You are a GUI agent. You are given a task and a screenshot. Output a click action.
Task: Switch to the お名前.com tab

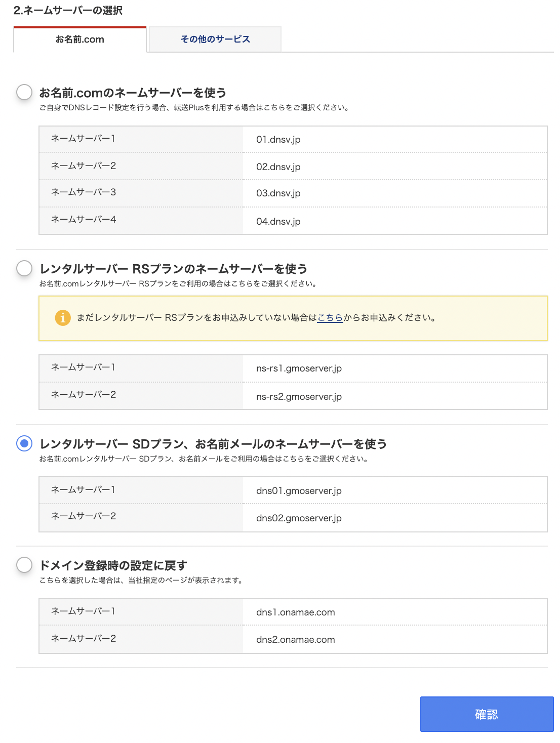point(79,39)
